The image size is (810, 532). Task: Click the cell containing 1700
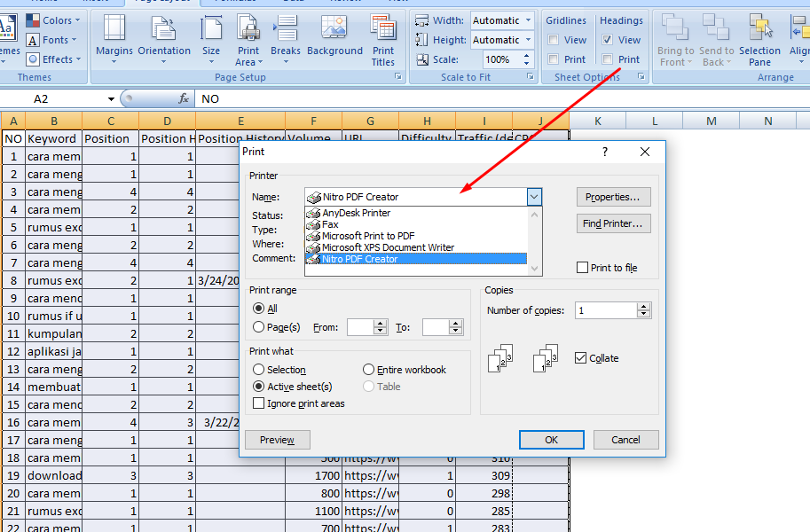click(313, 475)
